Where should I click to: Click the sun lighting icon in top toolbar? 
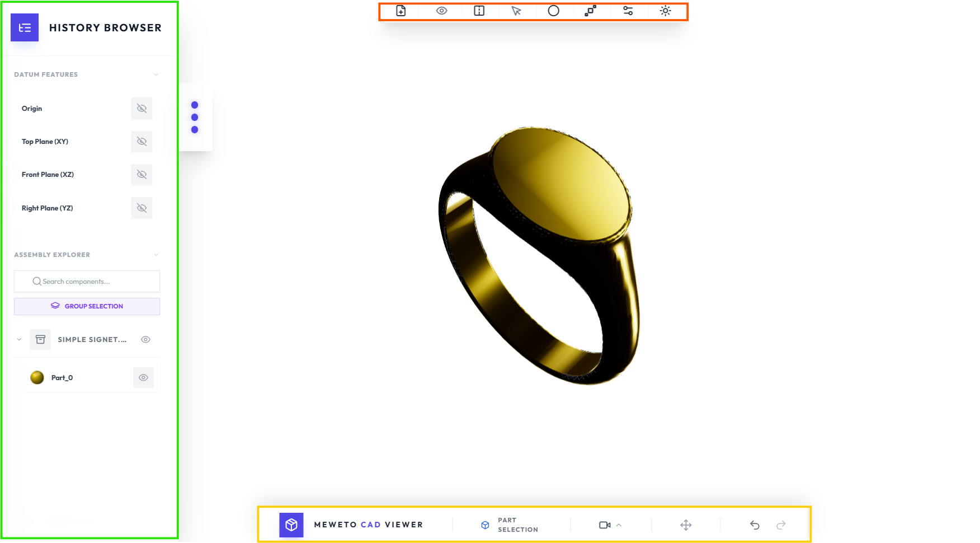[666, 11]
